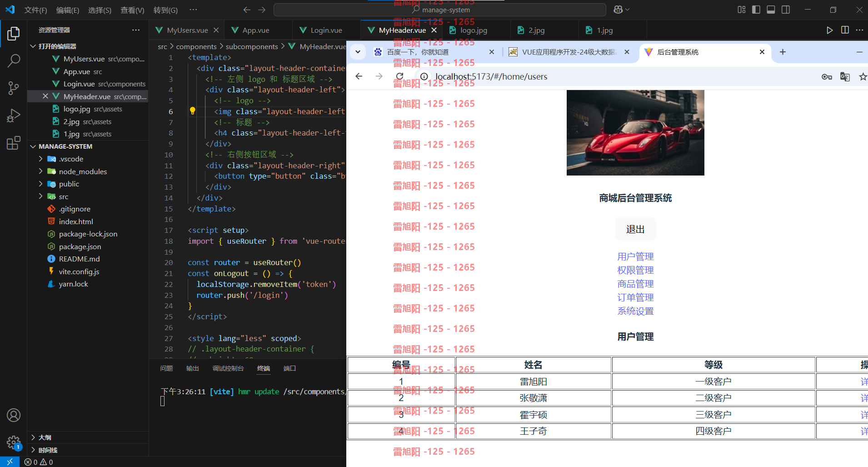Run the current file with play icon
The image size is (868, 467).
click(830, 30)
